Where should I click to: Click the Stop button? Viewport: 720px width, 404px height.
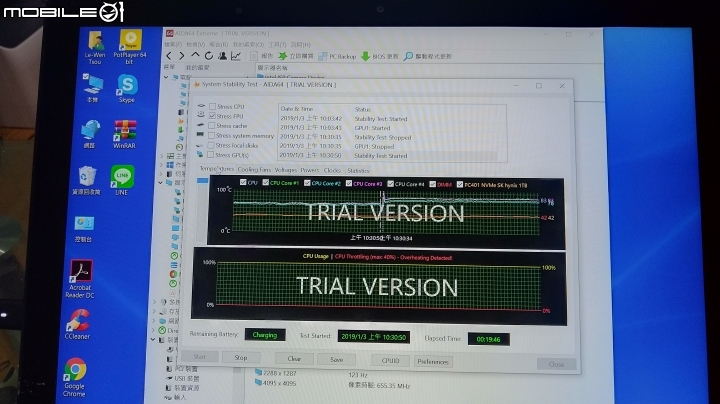(241, 357)
